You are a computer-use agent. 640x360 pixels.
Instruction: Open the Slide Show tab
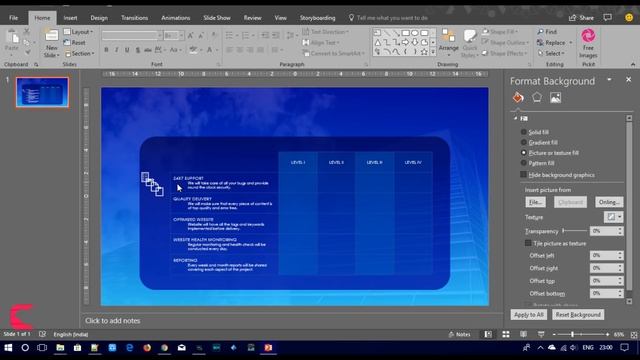pyautogui.click(x=217, y=18)
